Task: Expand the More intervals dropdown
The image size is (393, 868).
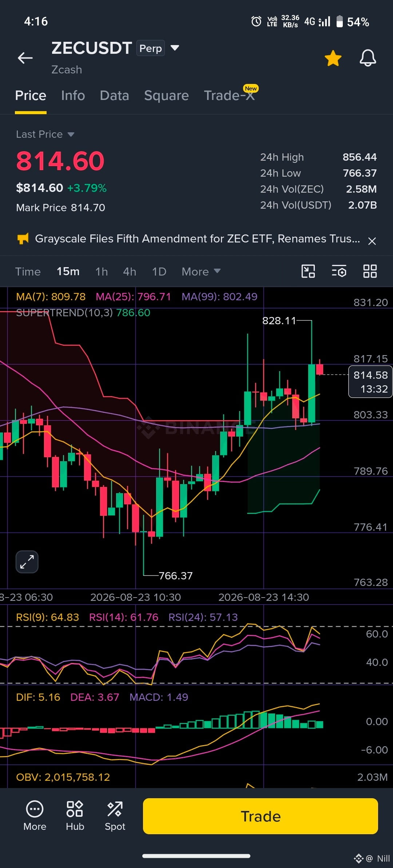Action: click(x=201, y=272)
